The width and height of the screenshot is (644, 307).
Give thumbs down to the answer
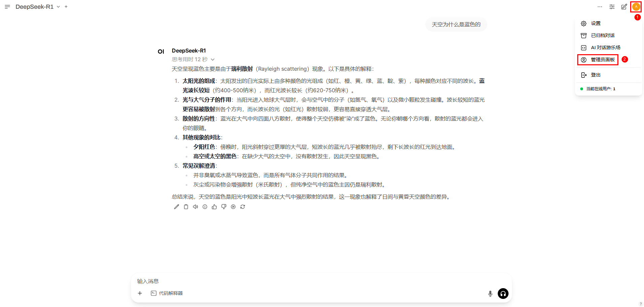(223, 207)
